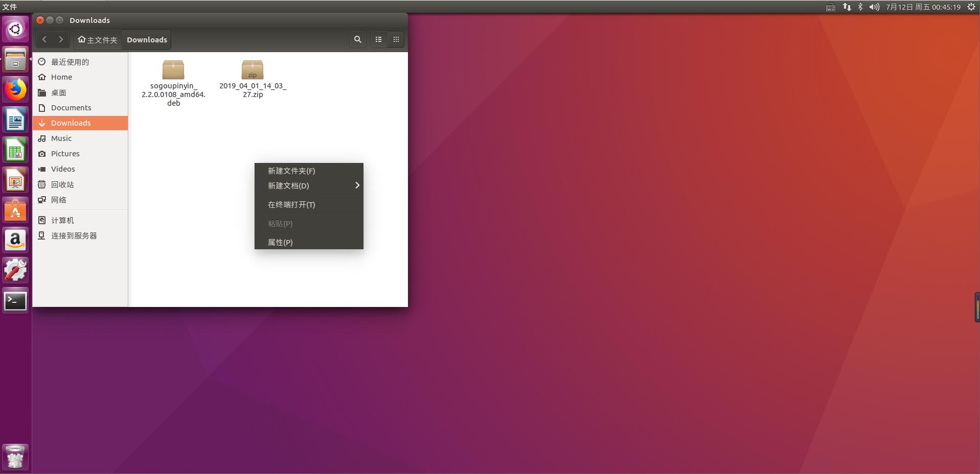
Task: Switch to list view
Action: 379,39
